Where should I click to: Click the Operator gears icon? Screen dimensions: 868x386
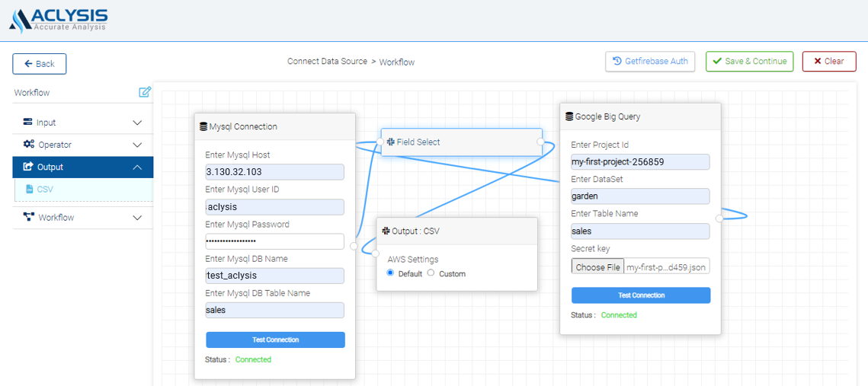click(x=28, y=145)
